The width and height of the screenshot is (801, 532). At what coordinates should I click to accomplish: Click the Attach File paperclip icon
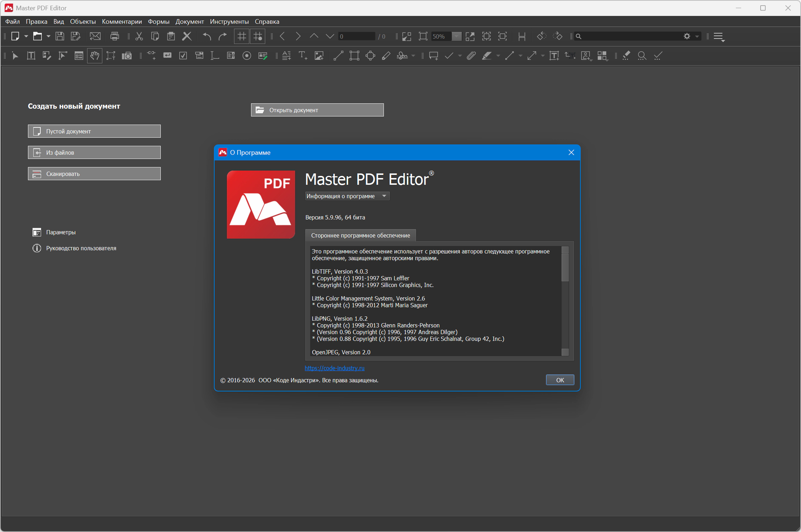pos(471,56)
